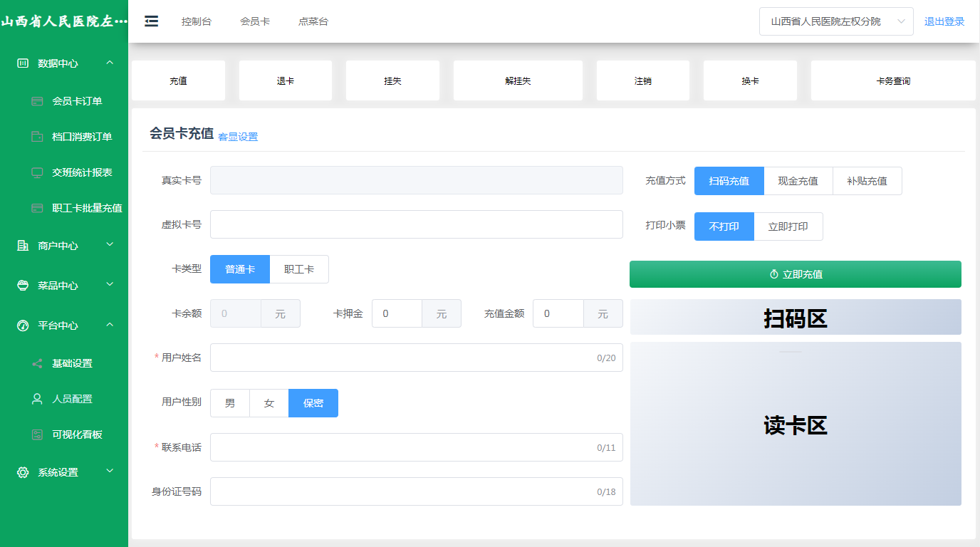980x547 pixels.
Task: Switch to the 解挂失 tab
Action: 518,80
